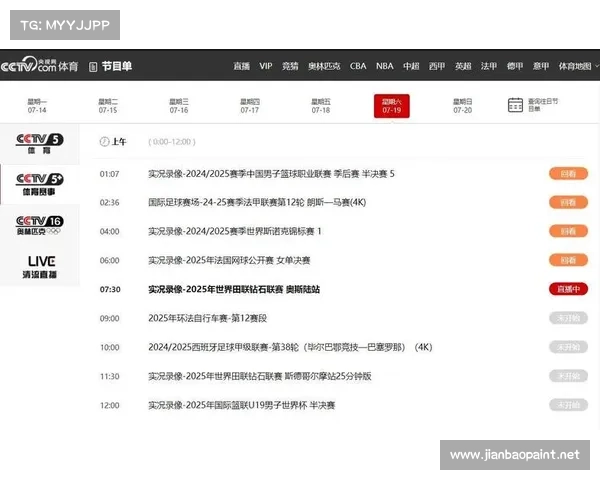Open the calendar icon for past schedules
Viewport: 600px width, 480px height.
515,105
